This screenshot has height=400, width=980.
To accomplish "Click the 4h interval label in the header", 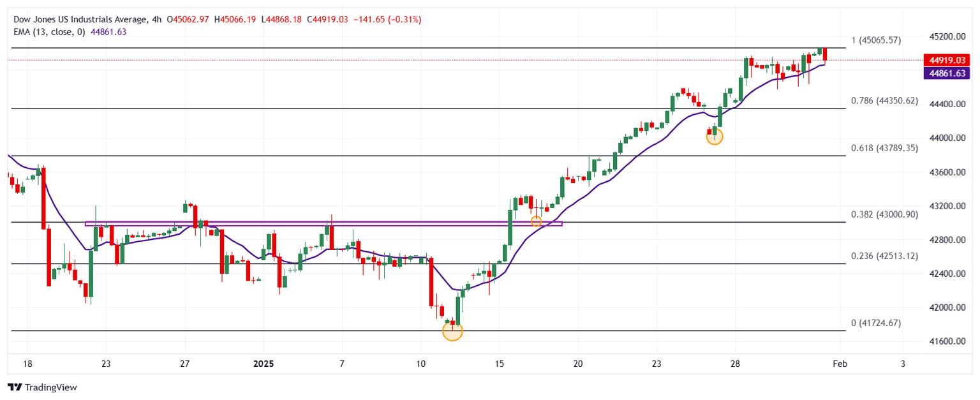I will pyautogui.click(x=155, y=20).
